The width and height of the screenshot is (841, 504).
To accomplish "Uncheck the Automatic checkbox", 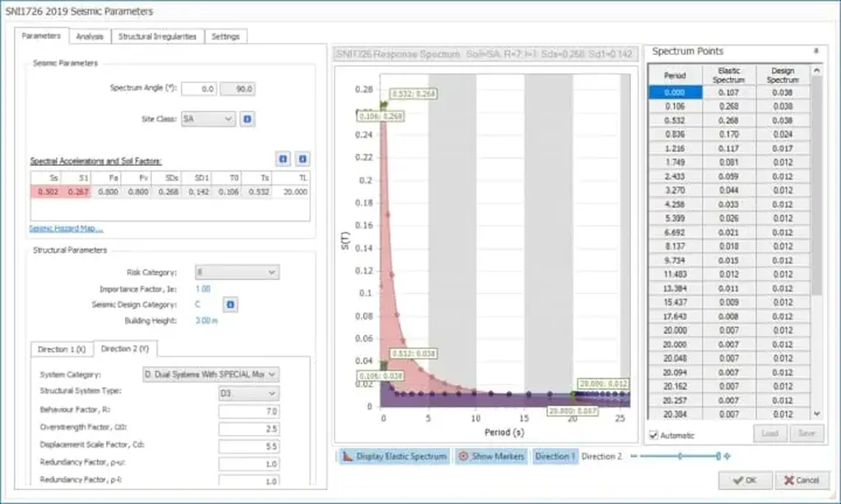I will pos(654,435).
